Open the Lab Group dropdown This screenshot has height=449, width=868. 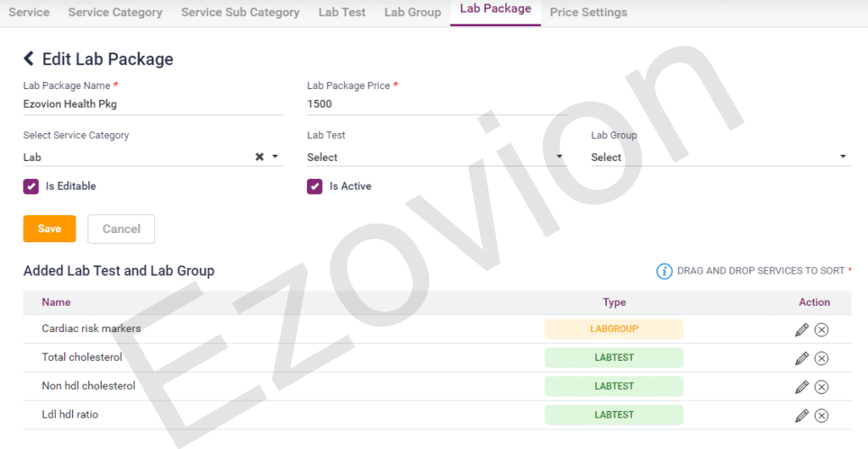point(721,157)
